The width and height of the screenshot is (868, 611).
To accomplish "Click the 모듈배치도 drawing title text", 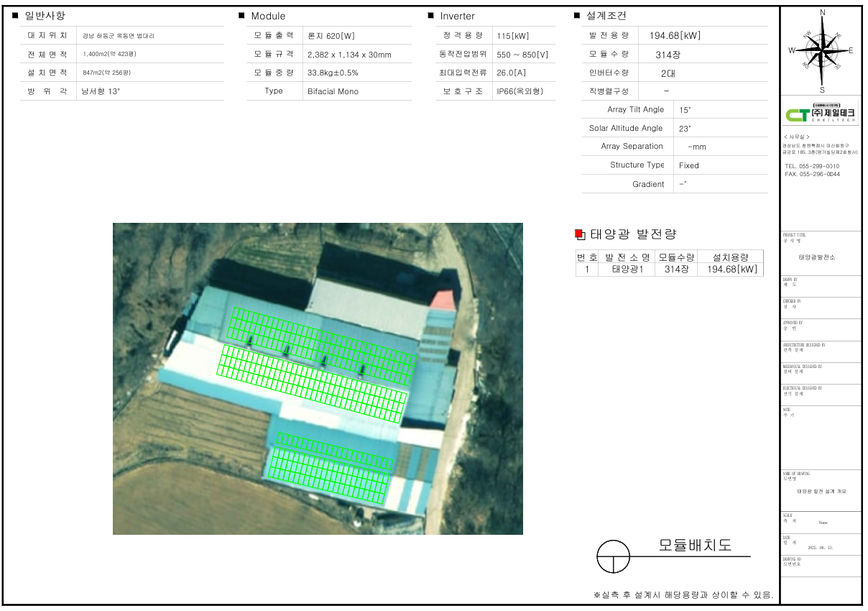I will 694,546.
